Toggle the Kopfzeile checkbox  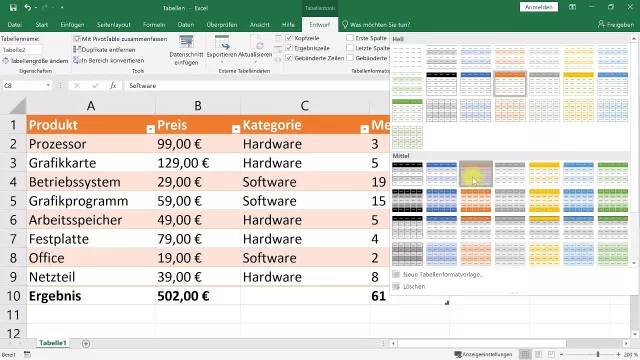tap(289, 38)
